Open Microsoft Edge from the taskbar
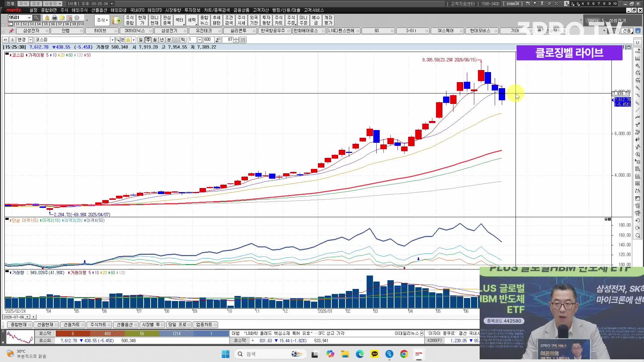 click(x=360, y=354)
